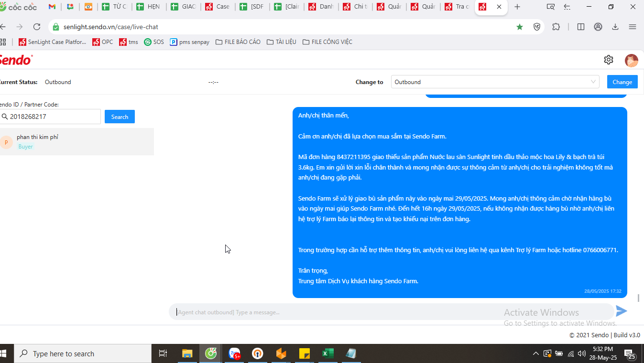This screenshot has height=363, width=644.
Task: Toggle the browser side panel icon
Action: [x=581, y=27]
